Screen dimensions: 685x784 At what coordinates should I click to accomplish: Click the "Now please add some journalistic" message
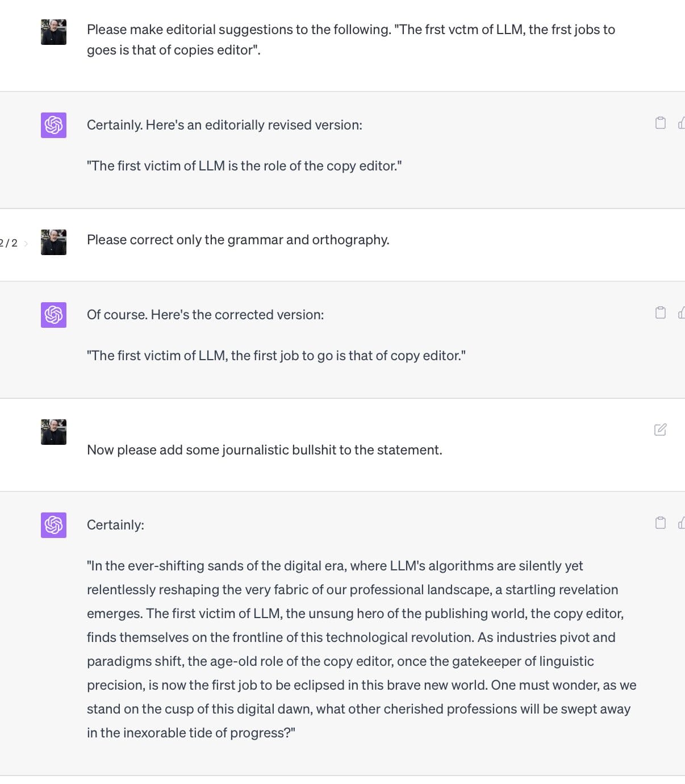(x=264, y=450)
